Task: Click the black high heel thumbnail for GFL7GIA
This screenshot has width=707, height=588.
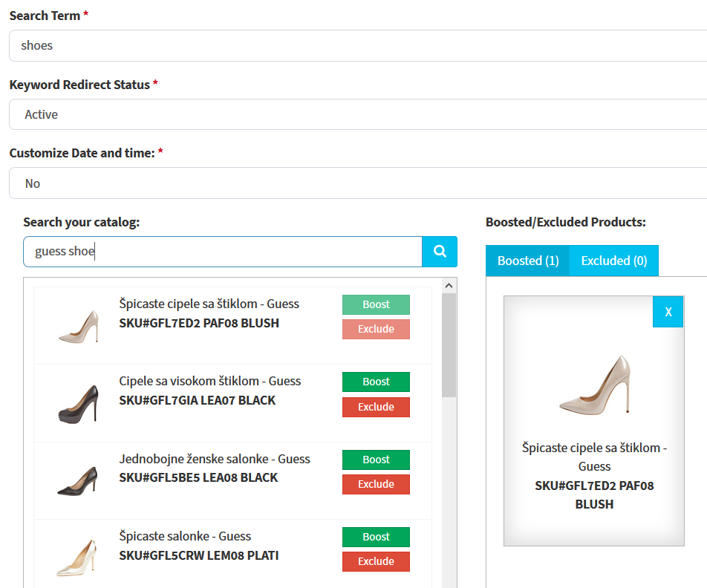Action: point(79,404)
